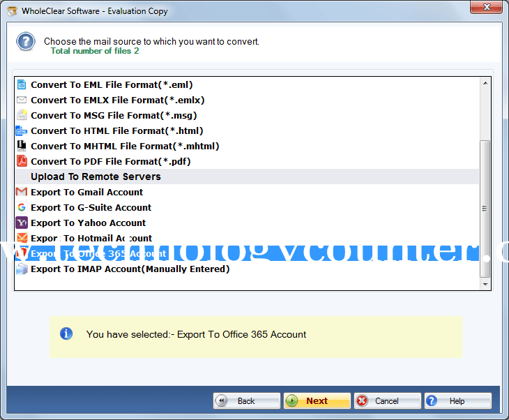Select Export To Office 365 Account row
Viewport: 509px width, 420px height.
pos(247,253)
